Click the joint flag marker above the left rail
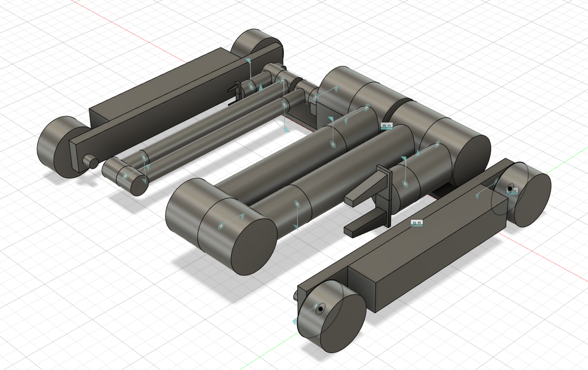 coord(248,61)
